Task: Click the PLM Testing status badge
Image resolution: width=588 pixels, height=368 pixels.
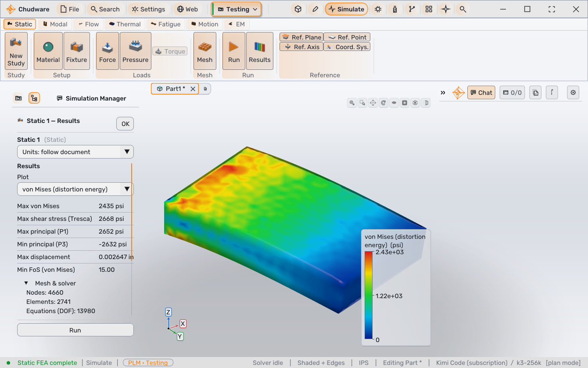Action: pyautogui.click(x=148, y=363)
